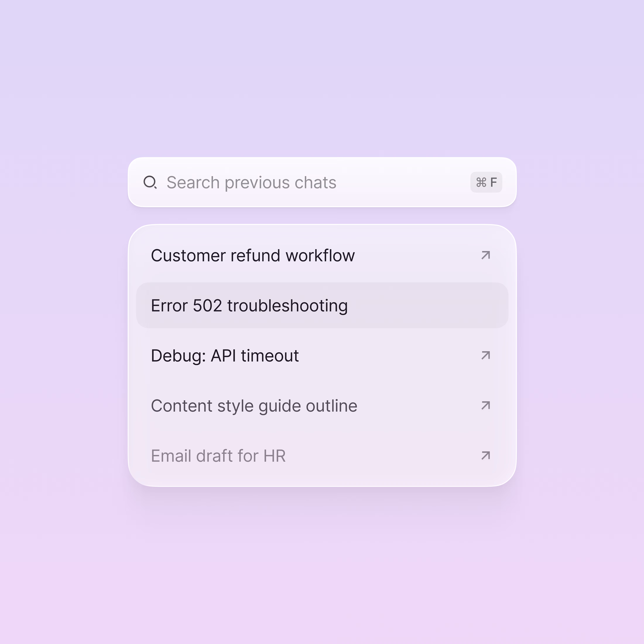Viewport: 644px width, 644px height.
Task: Open Email draft for HR using arrow icon
Action: coord(486,455)
